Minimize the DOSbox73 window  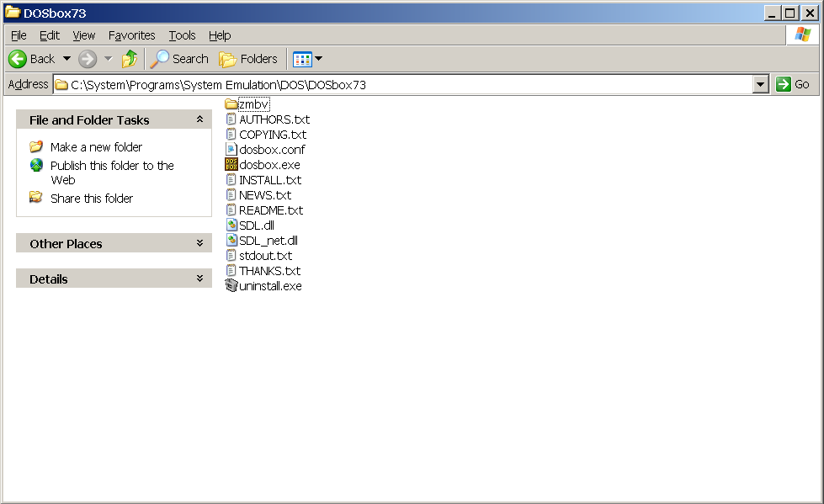click(x=772, y=13)
